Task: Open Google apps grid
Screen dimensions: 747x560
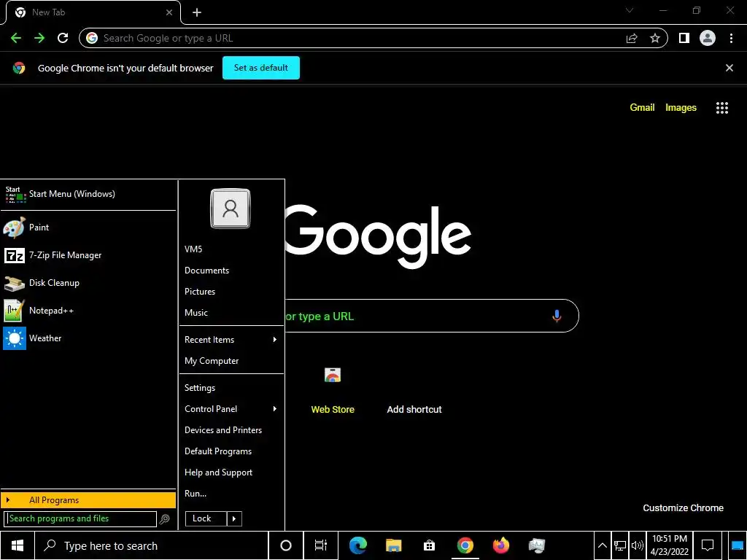Action: pos(722,108)
